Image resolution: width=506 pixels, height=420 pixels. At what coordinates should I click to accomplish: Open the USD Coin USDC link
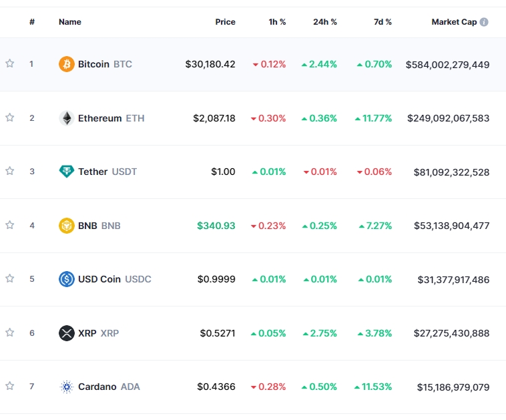[114, 279]
